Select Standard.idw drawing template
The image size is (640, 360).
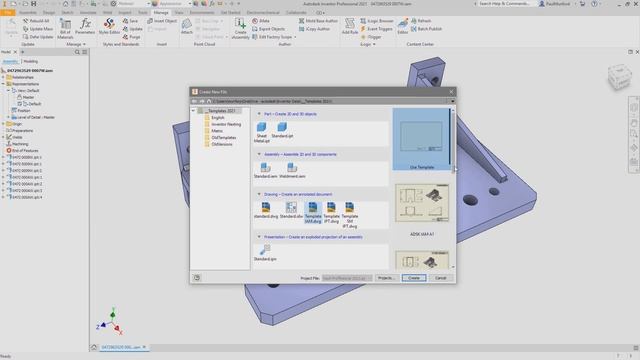(x=291, y=210)
